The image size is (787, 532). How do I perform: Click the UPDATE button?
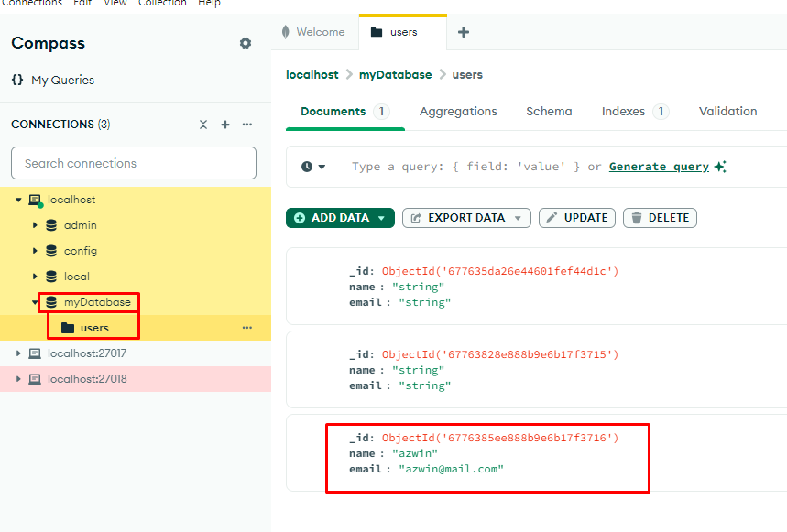click(576, 218)
